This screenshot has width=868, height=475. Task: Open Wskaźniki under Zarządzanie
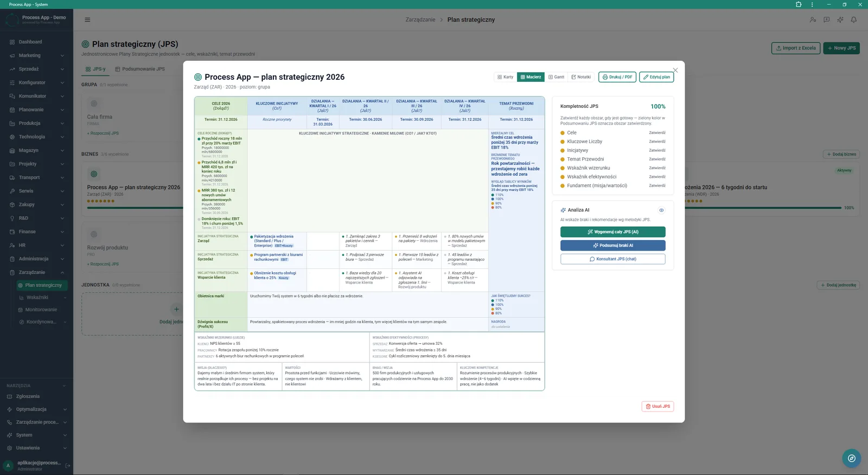pos(41,297)
